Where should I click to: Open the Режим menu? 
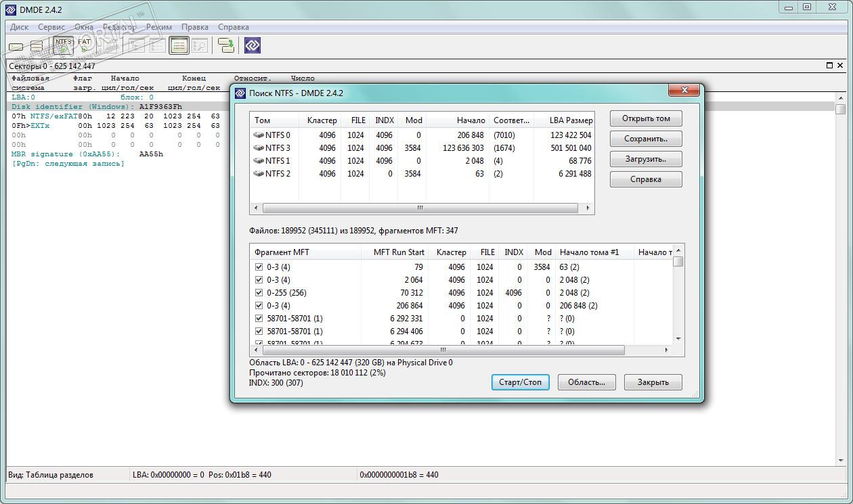click(x=158, y=27)
